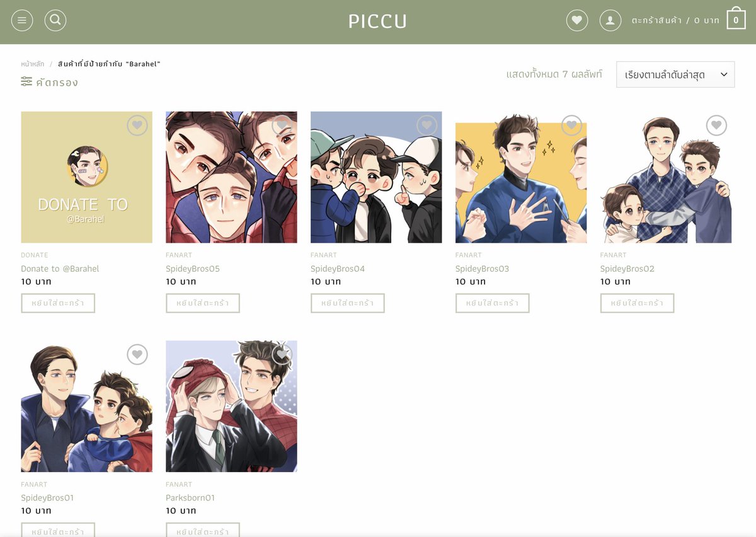The width and height of the screenshot is (756, 537).
Task: Add SpideyBros05 to cart button
Action: point(203,303)
